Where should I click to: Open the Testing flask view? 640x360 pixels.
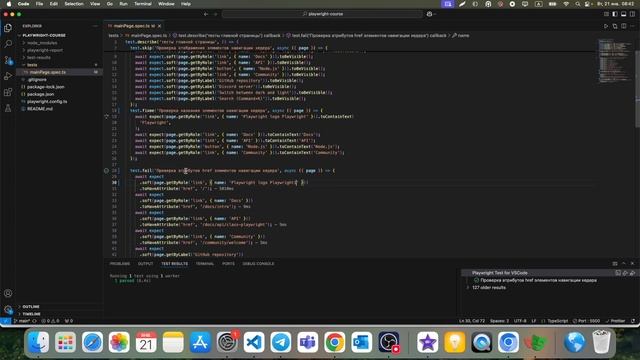[8, 108]
